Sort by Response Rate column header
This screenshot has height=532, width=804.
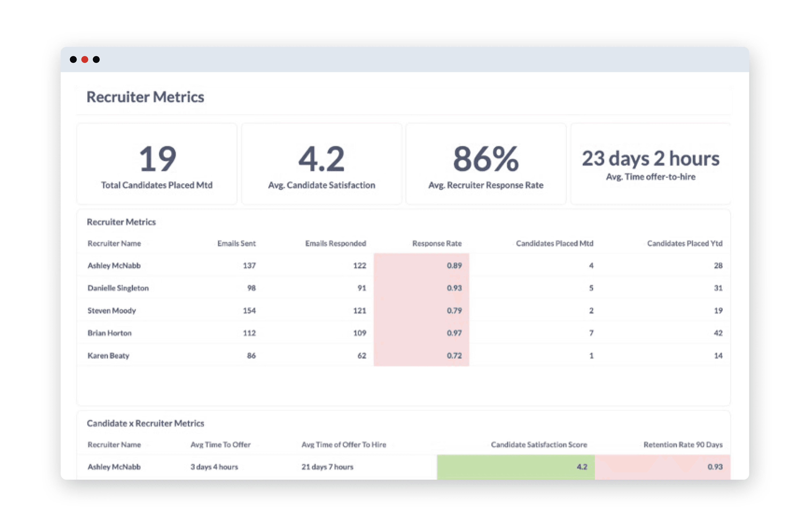437,243
